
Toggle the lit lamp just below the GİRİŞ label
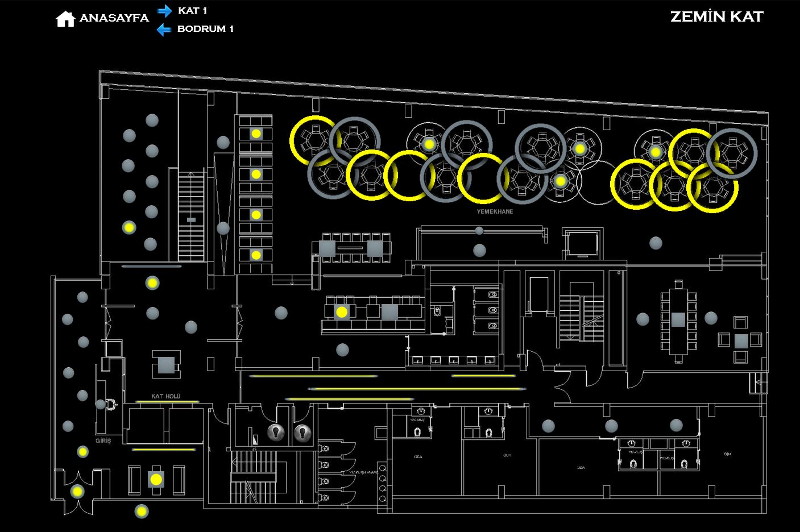(83, 452)
